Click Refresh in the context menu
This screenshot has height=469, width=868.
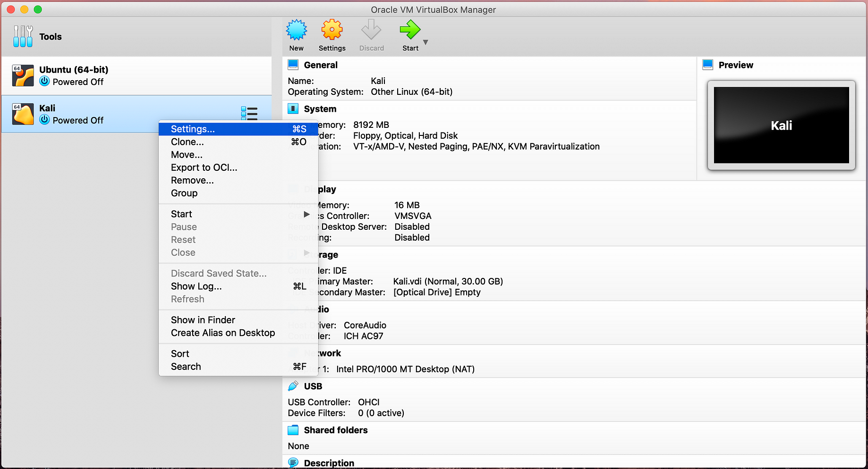tap(238, 299)
